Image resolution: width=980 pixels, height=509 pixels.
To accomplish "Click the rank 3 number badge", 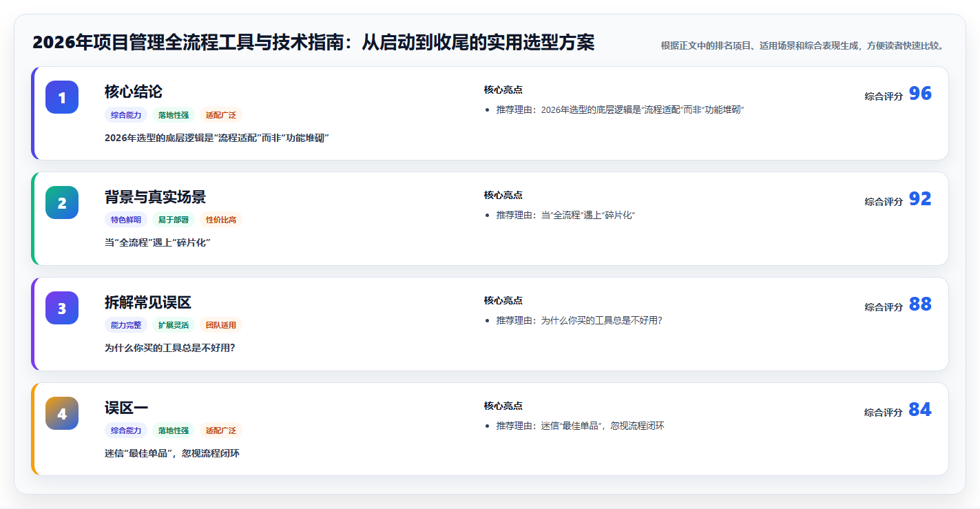I will (62, 308).
